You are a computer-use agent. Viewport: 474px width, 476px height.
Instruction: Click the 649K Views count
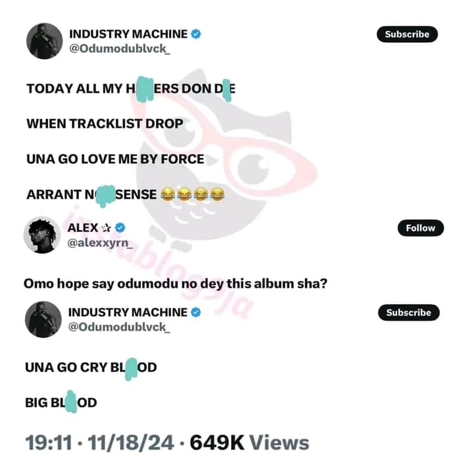250,442
